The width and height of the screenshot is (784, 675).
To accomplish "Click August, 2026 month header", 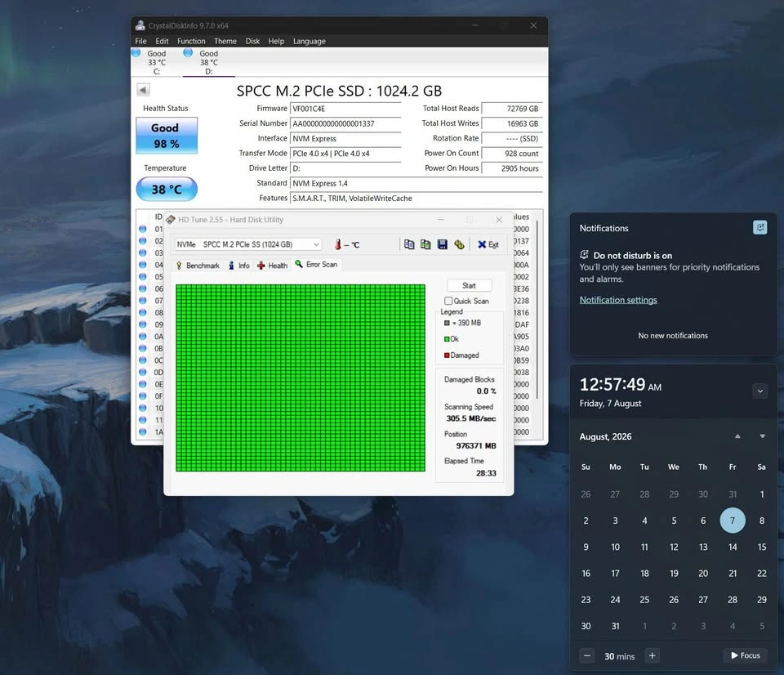I will click(x=605, y=436).
